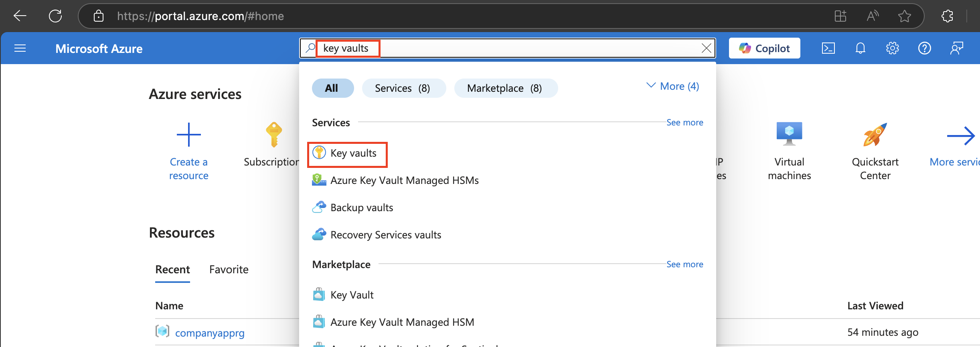Image resolution: width=980 pixels, height=347 pixels.
Task: Activate the read aloud icon
Action: tap(873, 16)
